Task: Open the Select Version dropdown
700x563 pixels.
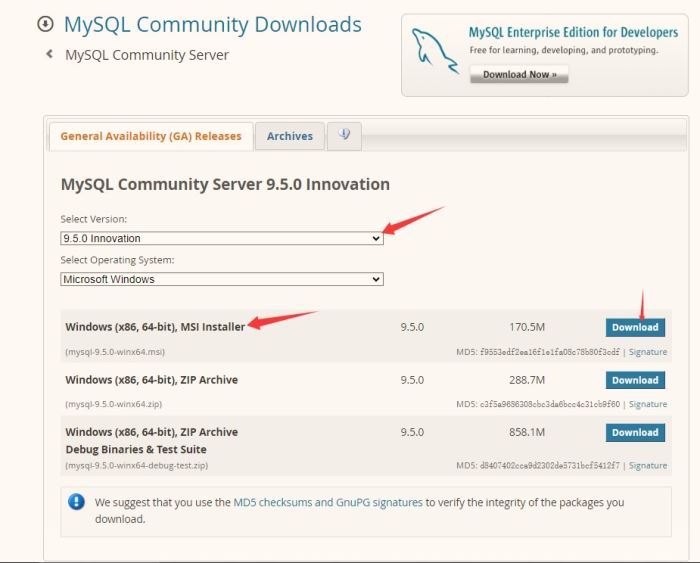Action: pos(221,238)
